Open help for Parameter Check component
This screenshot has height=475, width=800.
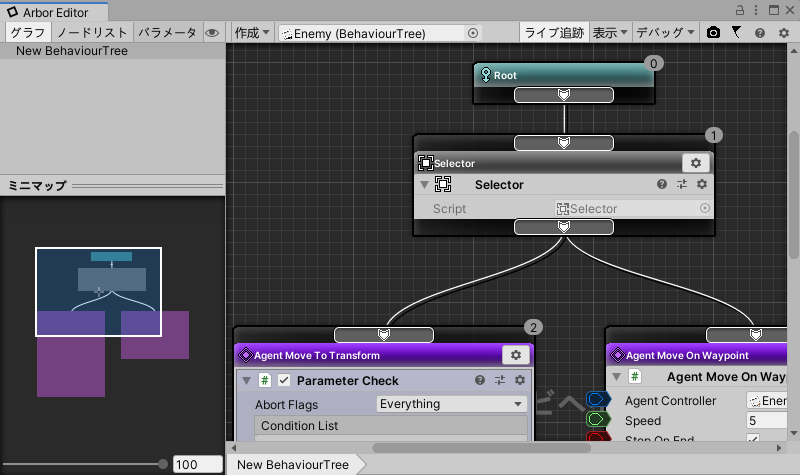point(480,381)
